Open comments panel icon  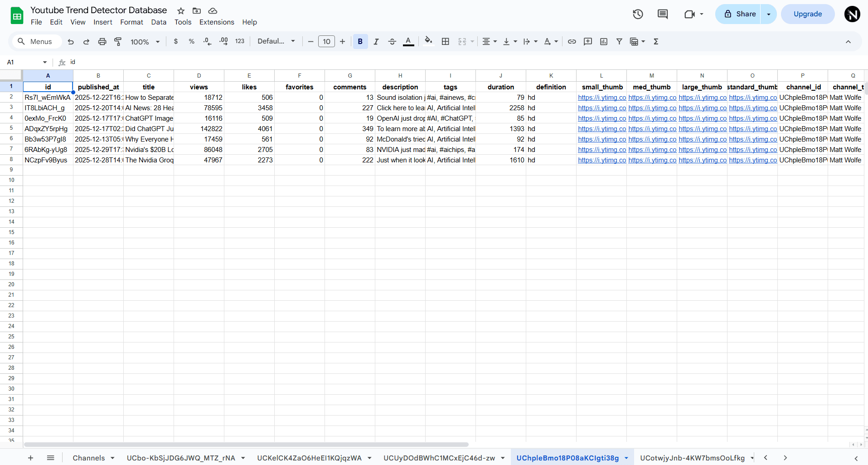click(663, 14)
